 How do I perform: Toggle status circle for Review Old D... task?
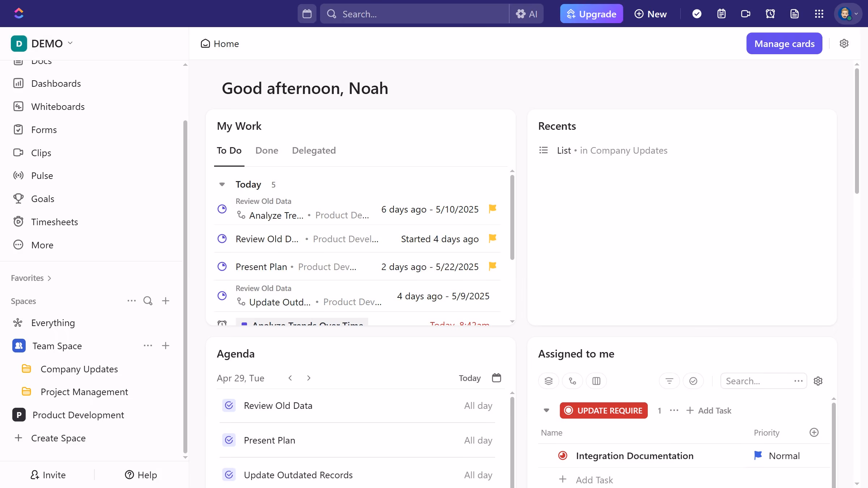point(222,239)
